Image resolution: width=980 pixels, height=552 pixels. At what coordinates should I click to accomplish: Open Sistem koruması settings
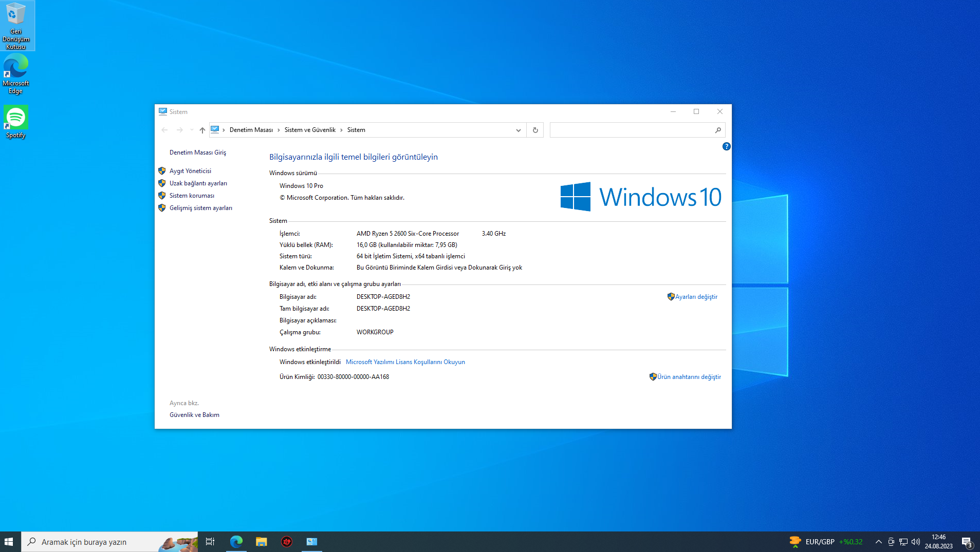[x=192, y=196]
